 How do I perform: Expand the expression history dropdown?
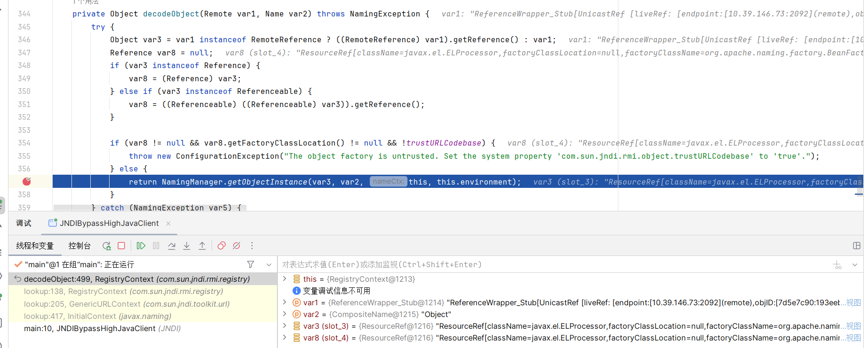click(855, 265)
